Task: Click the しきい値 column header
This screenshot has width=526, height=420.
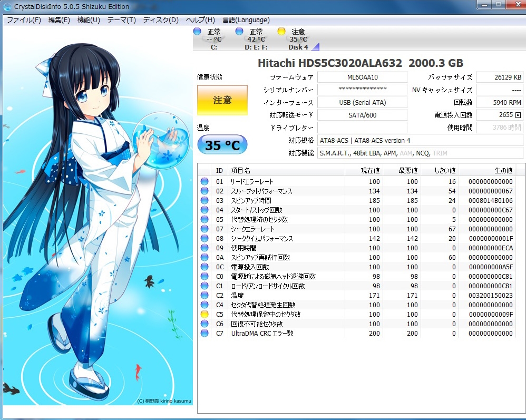Action: point(439,170)
